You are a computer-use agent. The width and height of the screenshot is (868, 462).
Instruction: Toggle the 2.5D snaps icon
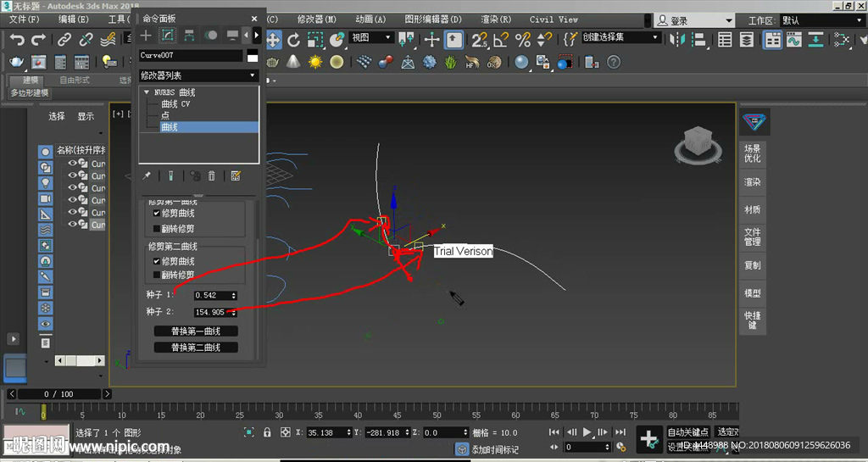pyautogui.click(x=480, y=40)
